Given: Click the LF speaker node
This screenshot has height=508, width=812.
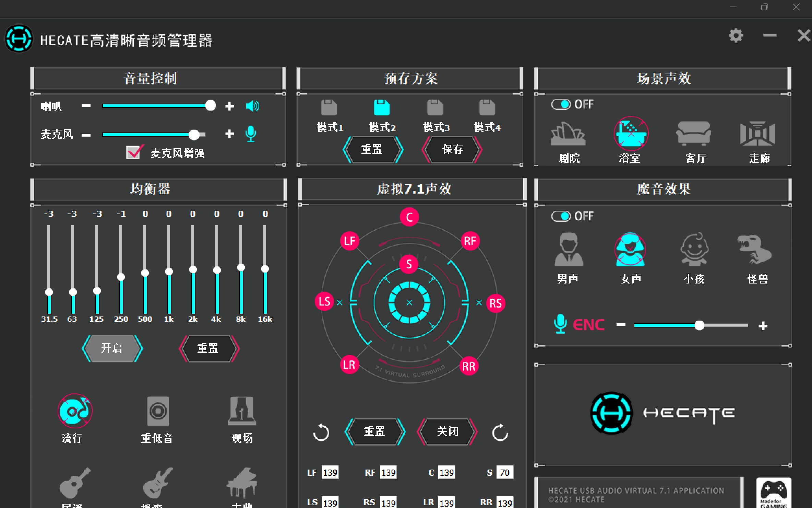Looking at the screenshot, I should pos(350,241).
